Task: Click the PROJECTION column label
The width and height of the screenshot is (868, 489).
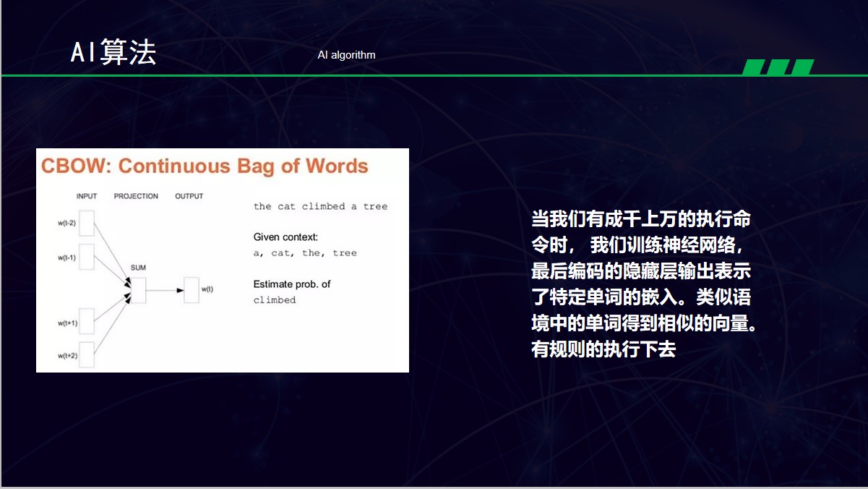Action: (136, 196)
